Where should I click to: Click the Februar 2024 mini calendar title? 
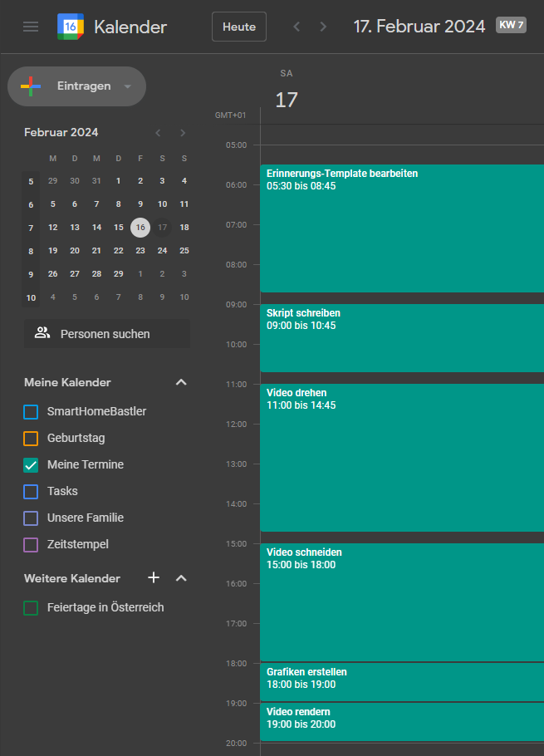coord(61,132)
